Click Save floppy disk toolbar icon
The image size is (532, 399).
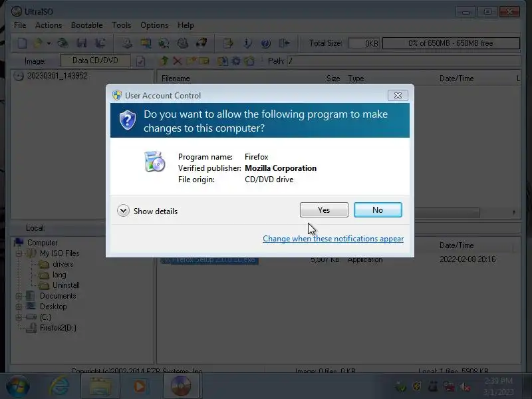point(82,43)
